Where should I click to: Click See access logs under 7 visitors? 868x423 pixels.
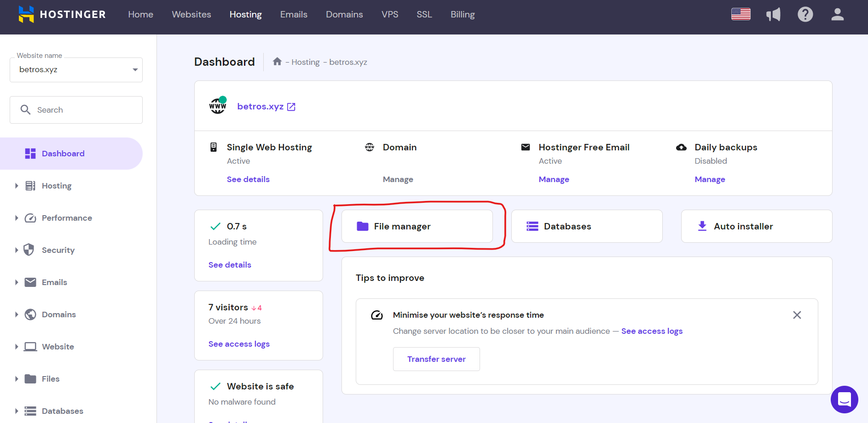pos(239,343)
